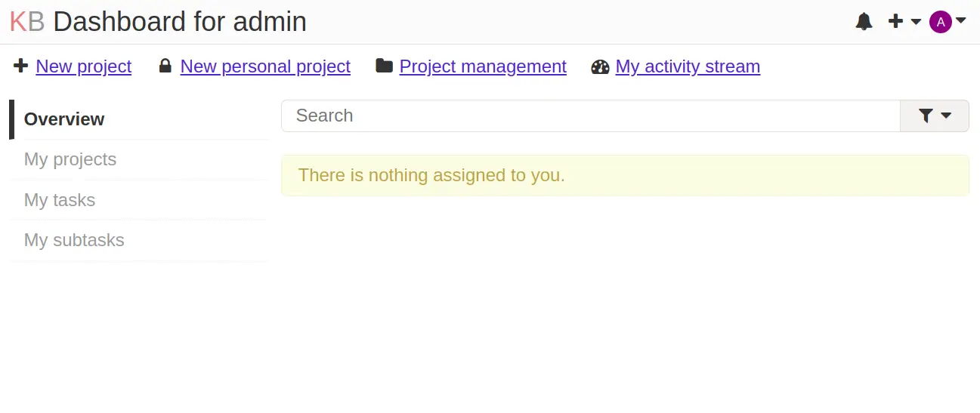
Task: Click the folder icon for Project management
Action: [x=384, y=66]
